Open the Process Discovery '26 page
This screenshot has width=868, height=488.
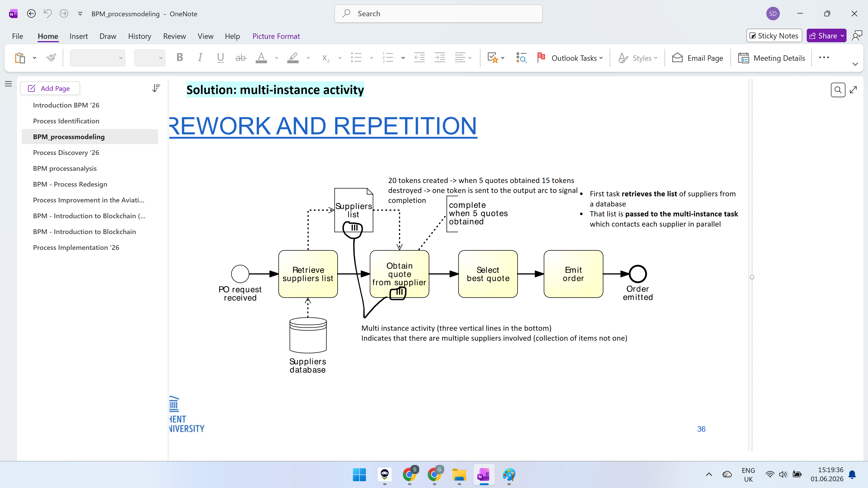tap(66, 152)
